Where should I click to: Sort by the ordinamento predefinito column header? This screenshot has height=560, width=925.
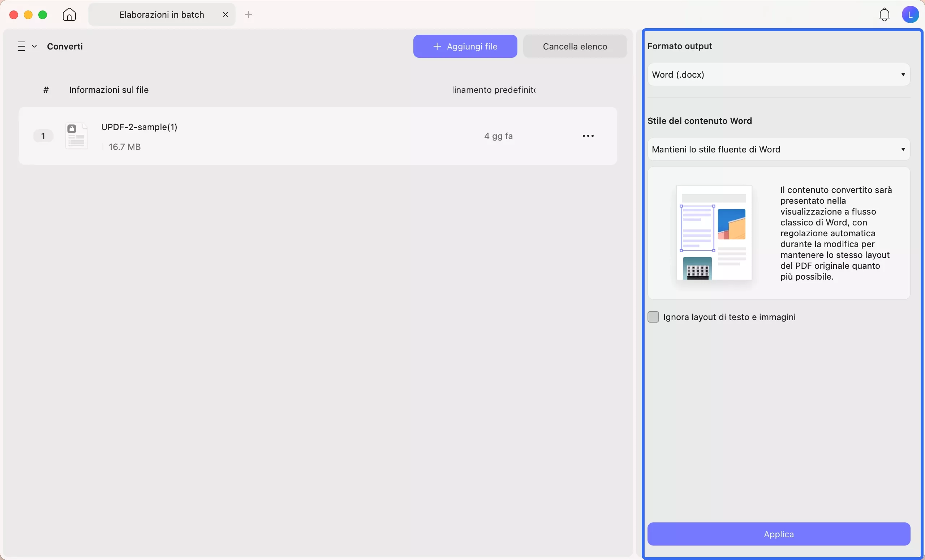(x=494, y=90)
